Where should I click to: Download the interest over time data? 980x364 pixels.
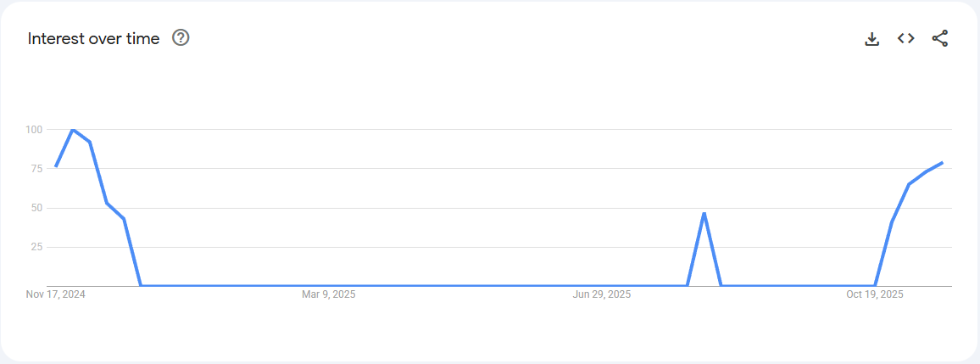871,38
